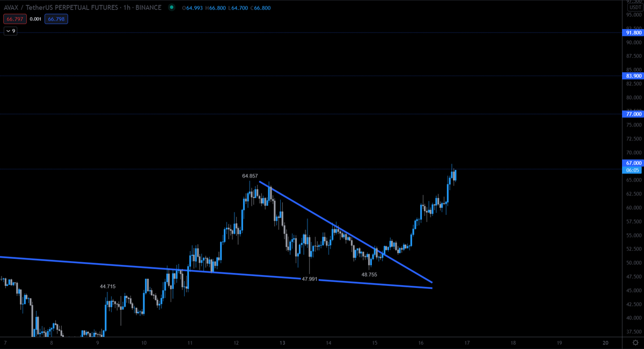Click the AVAX / TetherUS PERPETUAL FUTURES title
This screenshot has height=349, width=644.
60,8
